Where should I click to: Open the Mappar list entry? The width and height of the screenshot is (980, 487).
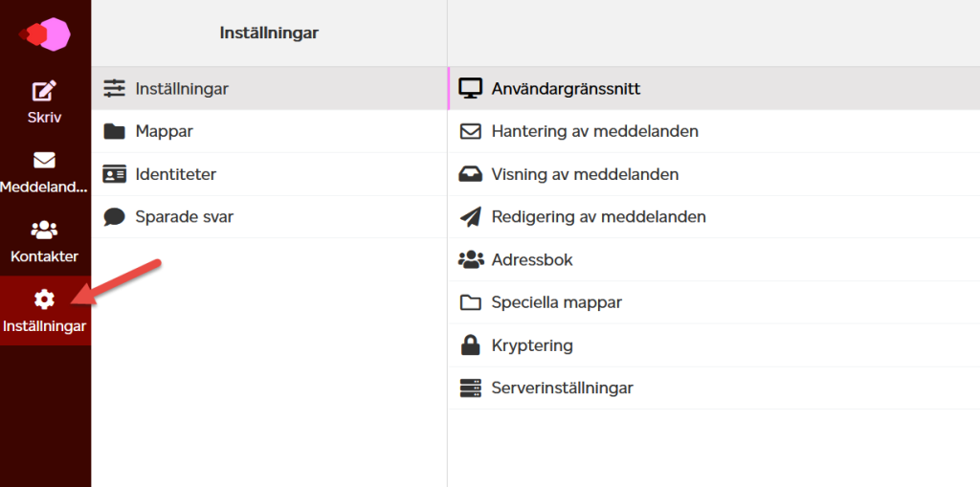point(269,131)
